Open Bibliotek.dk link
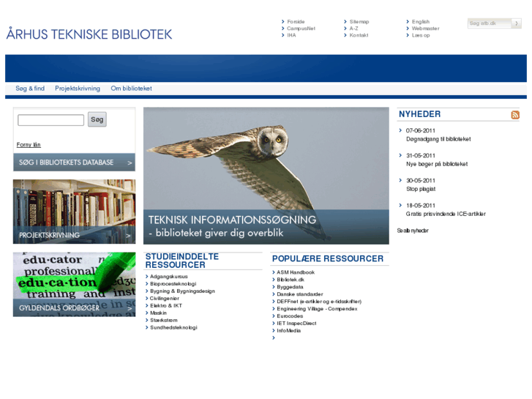The image size is (532, 399). (x=291, y=280)
